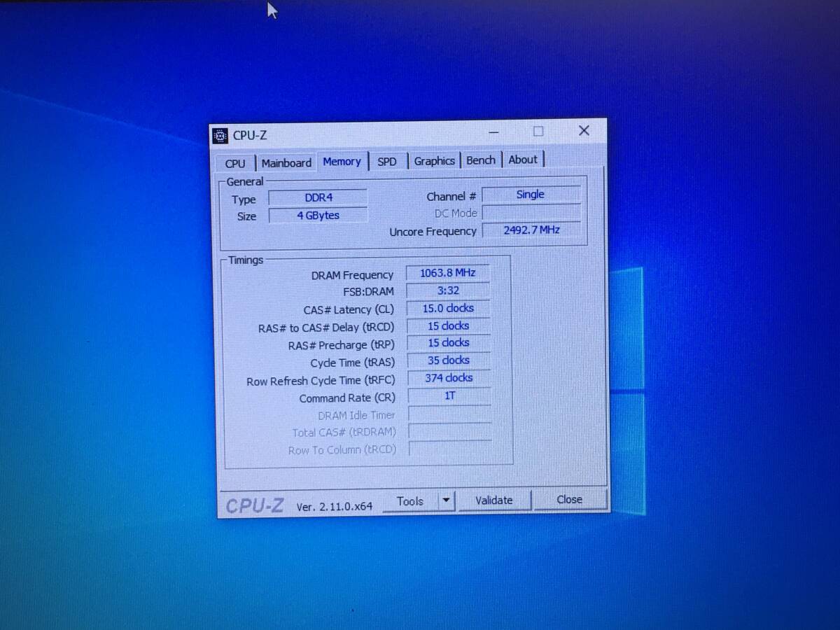The image size is (840, 630).
Task: Click the "Total CAS# (tRDRAM)" label
Action: click(x=344, y=433)
